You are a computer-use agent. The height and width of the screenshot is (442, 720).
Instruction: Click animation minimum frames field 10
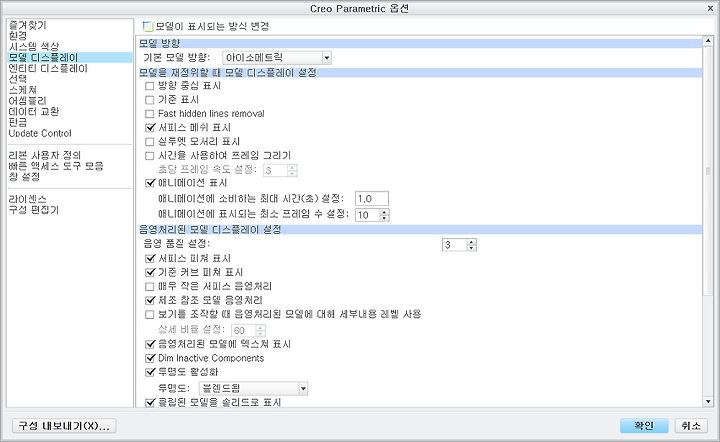[x=367, y=215]
